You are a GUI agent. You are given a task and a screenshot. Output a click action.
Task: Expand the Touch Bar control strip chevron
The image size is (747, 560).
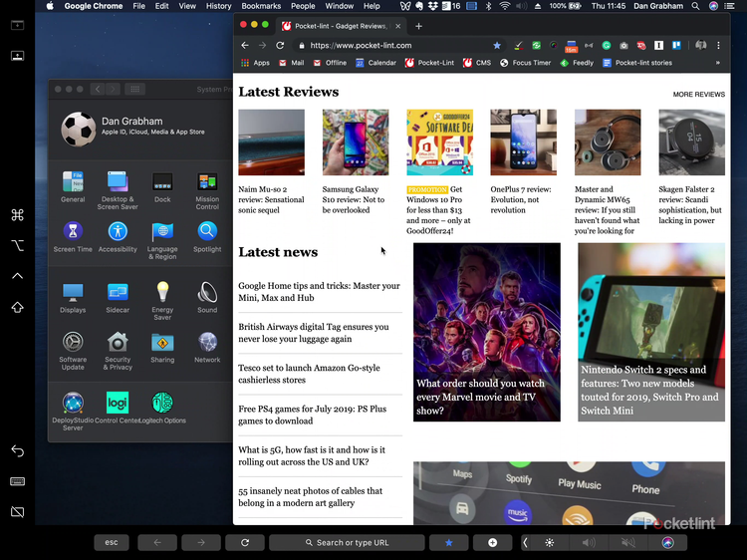[x=525, y=542]
